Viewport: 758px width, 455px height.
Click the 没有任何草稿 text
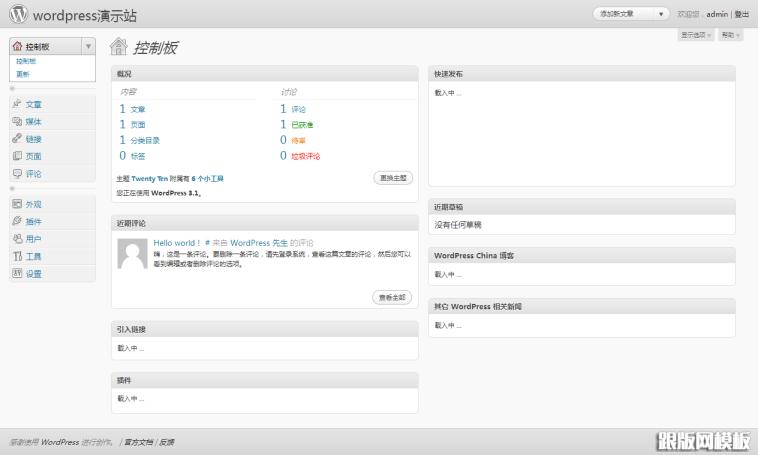coord(458,225)
